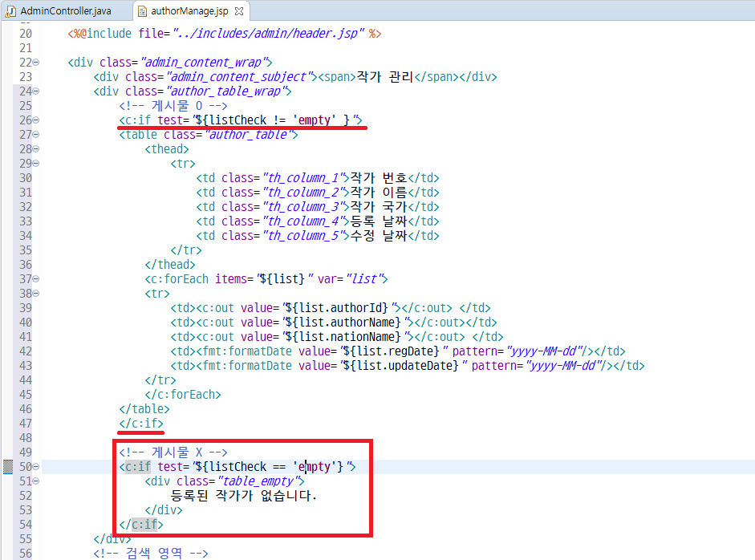Click the ${list.updateDate} expression

(x=401, y=366)
